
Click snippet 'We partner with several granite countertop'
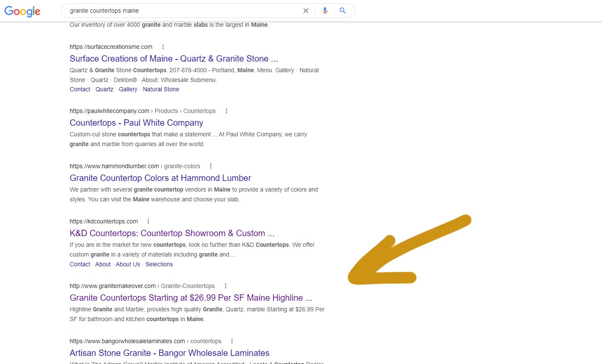tap(194, 195)
